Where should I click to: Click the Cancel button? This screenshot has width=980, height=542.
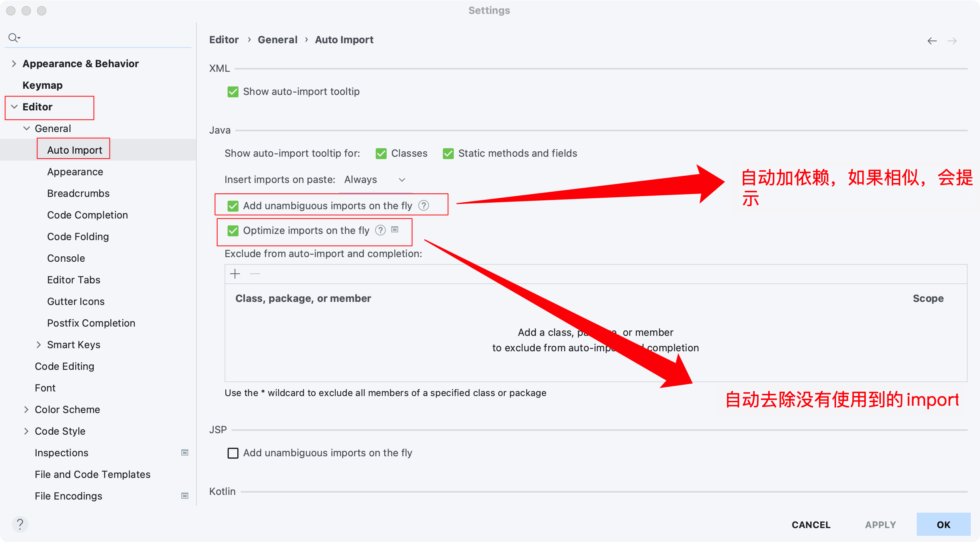pos(811,525)
